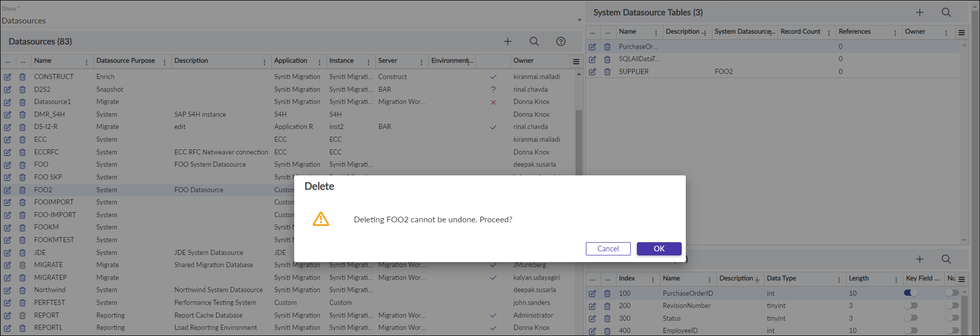
Task: Delete the FOO2 datasource trash icon
Action: (22, 190)
